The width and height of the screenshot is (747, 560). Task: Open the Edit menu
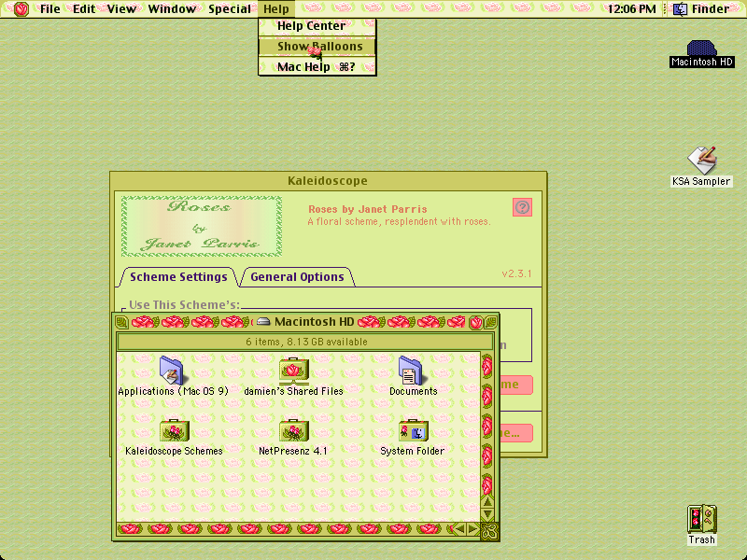(84, 9)
